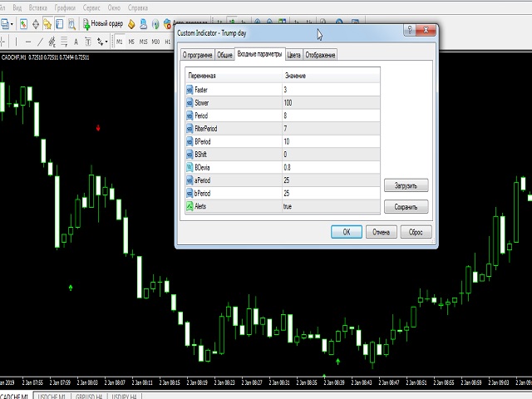
Task: Select the equidistant channel tool
Action: tap(52, 42)
